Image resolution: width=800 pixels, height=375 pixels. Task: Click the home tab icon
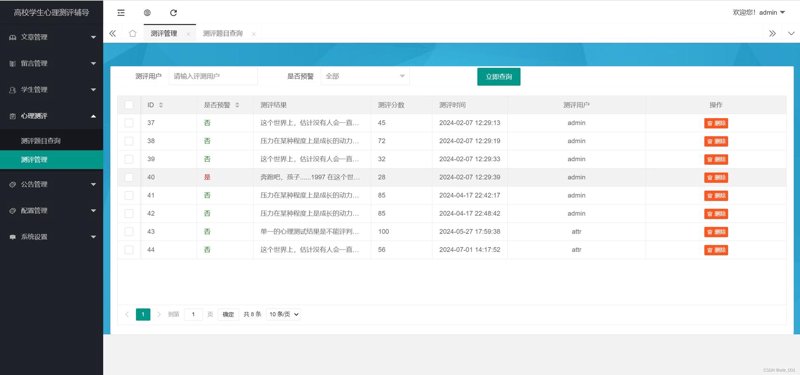click(x=133, y=33)
